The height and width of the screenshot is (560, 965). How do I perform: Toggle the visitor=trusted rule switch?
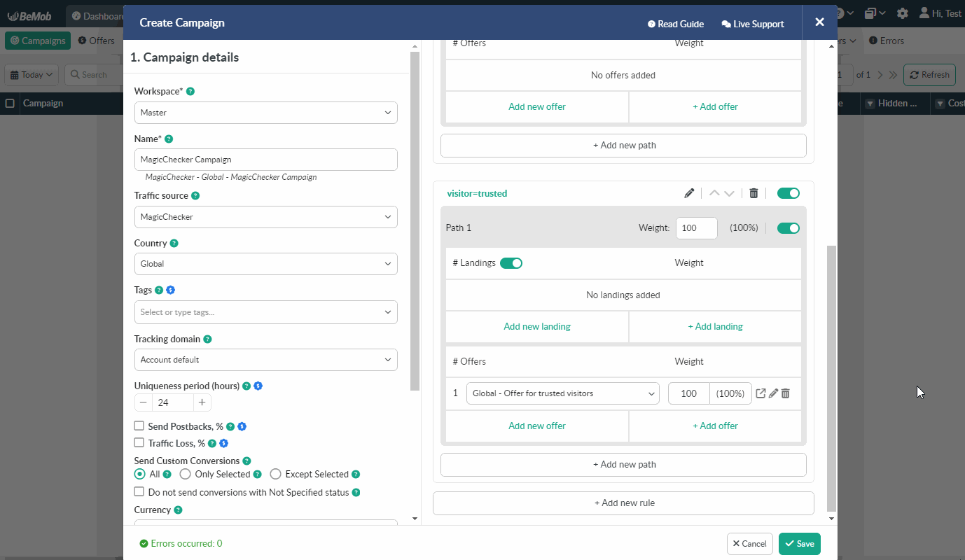tap(789, 193)
